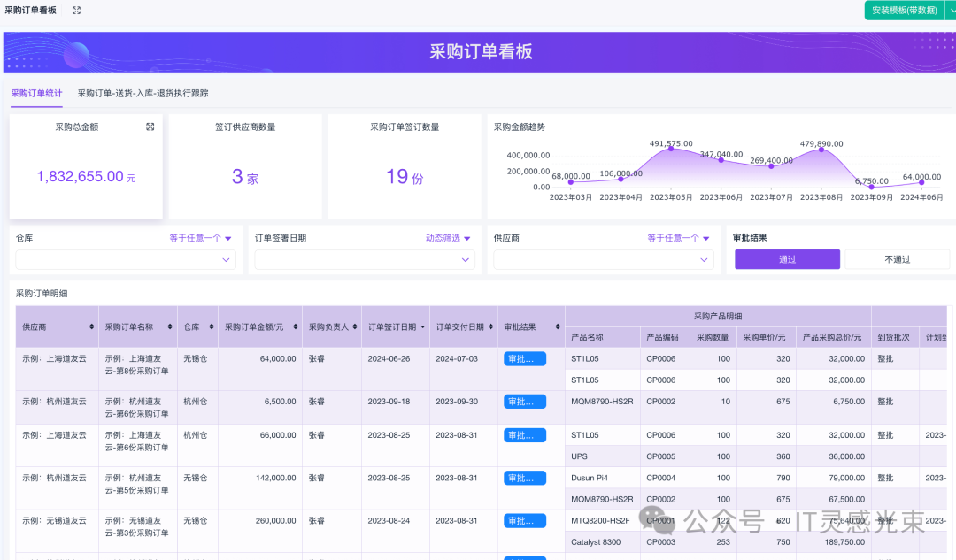This screenshot has height=560, width=956.
Task: Select 通过 approval result filter
Action: (x=787, y=259)
